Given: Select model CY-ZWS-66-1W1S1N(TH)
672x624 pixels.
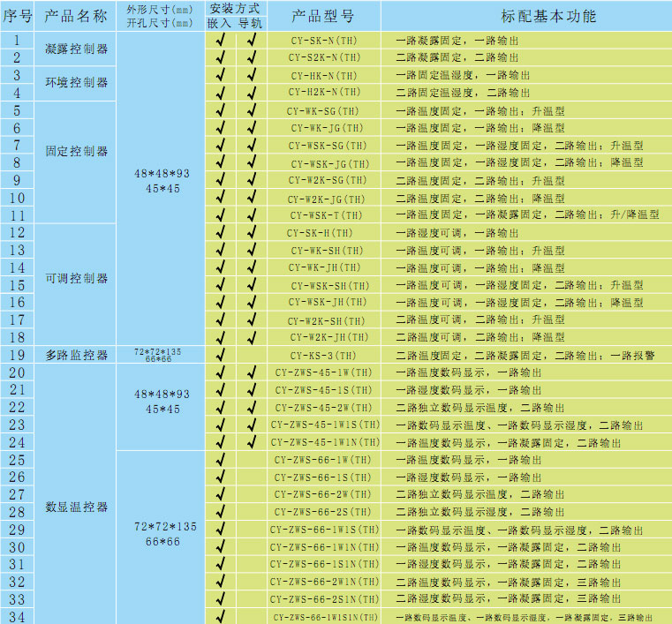Looking at the screenshot, I should (324, 617).
